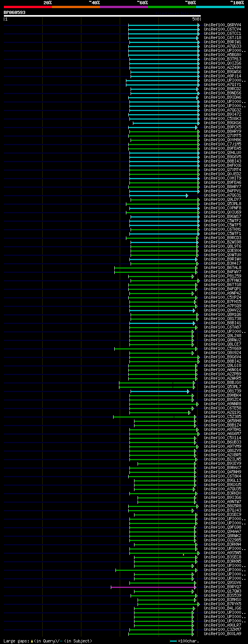Select the UniRef100_B9GWS6 label

tap(222, 72)
